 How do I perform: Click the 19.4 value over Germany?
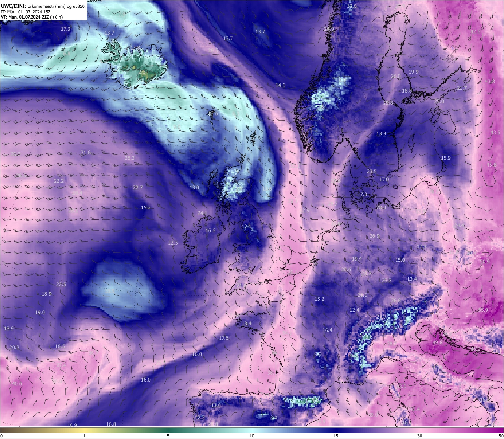[x=357, y=259]
